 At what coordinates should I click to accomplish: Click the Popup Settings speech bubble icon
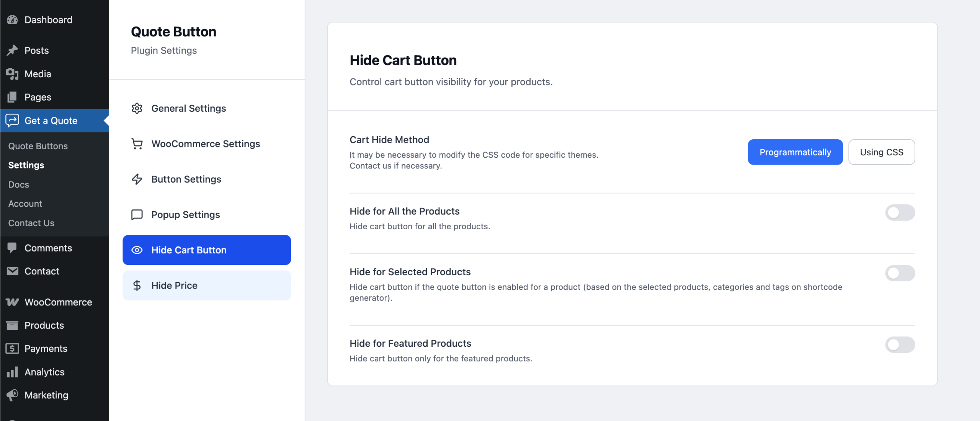tap(137, 215)
